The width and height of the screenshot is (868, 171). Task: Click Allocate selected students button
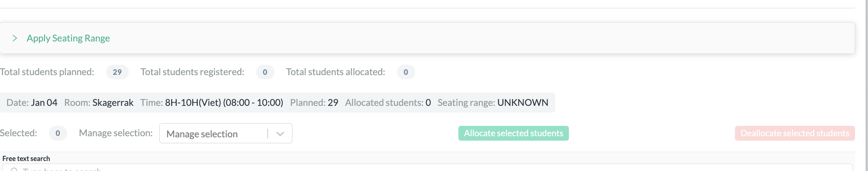pyautogui.click(x=513, y=133)
